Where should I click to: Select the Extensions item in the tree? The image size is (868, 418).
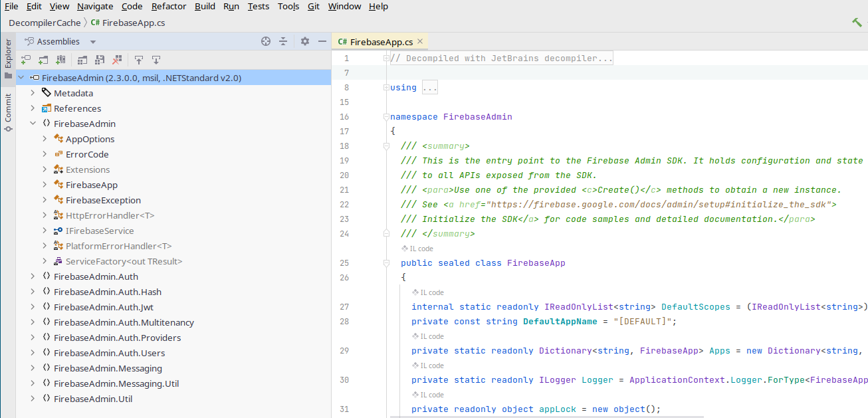(88, 169)
